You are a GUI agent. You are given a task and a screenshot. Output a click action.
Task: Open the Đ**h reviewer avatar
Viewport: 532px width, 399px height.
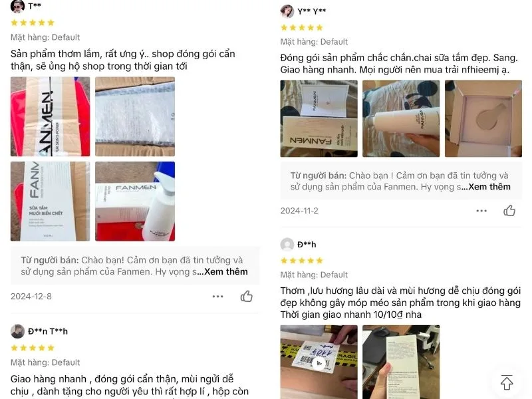click(x=287, y=244)
